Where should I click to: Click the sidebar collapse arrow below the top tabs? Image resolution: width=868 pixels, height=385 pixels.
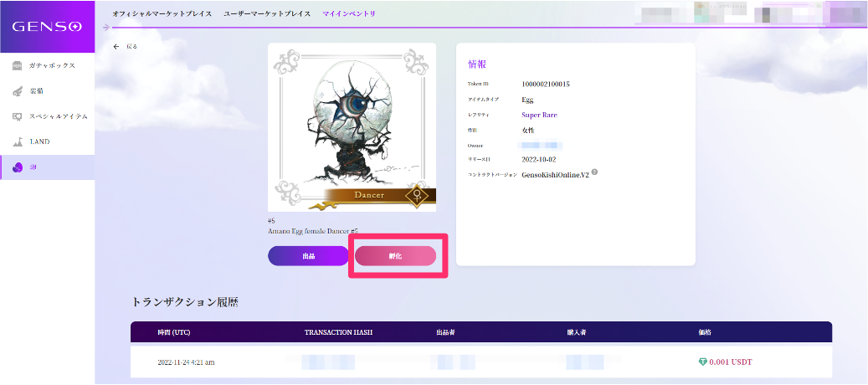coord(105,27)
